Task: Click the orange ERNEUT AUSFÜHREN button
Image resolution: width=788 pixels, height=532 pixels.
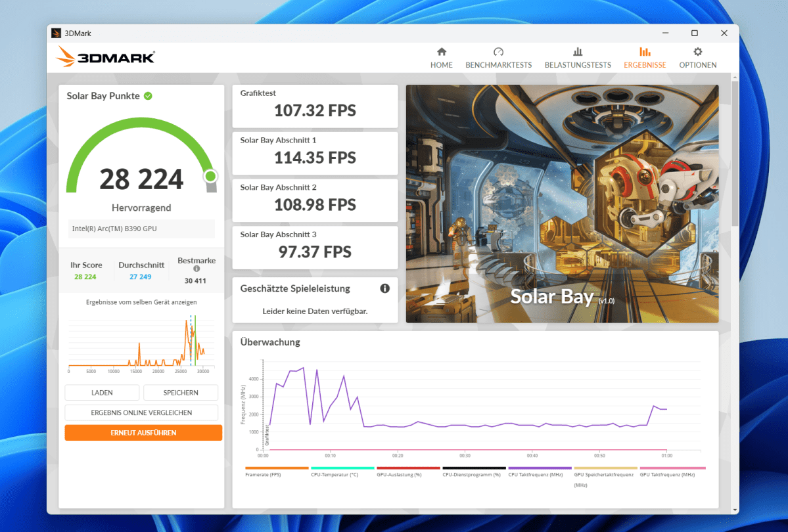Action: [143, 433]
